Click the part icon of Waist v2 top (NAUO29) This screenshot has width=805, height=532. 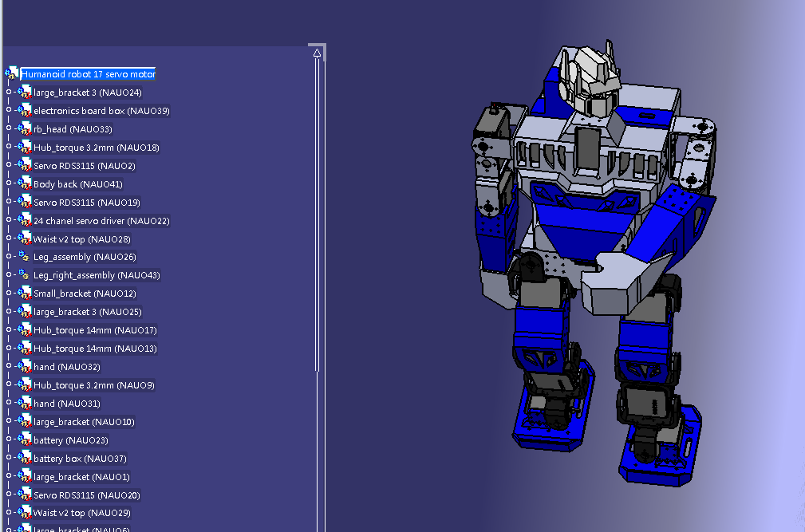click(x=24, y=513)
